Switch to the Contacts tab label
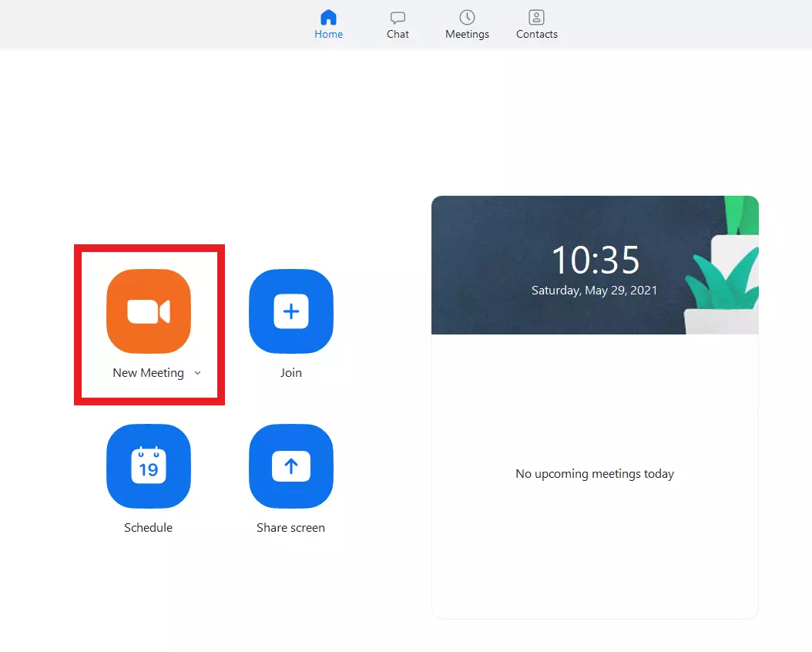Screen dimensions: 812x652 click(536, 34)
